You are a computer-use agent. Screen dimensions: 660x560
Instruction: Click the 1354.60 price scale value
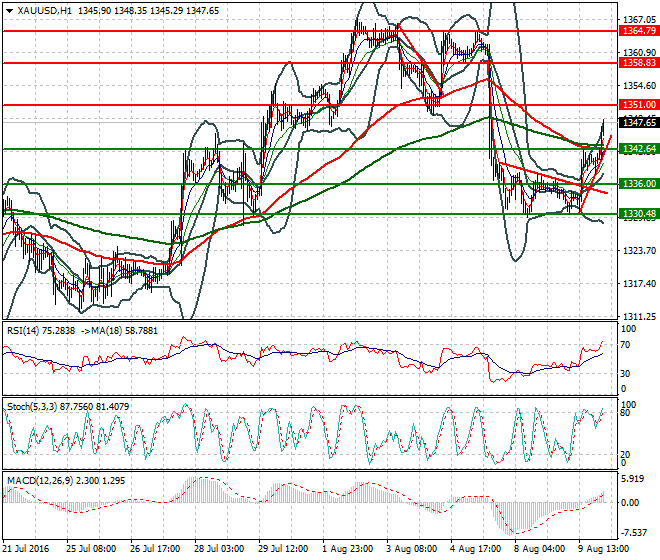pyautogui.click(x=639, y=85)
